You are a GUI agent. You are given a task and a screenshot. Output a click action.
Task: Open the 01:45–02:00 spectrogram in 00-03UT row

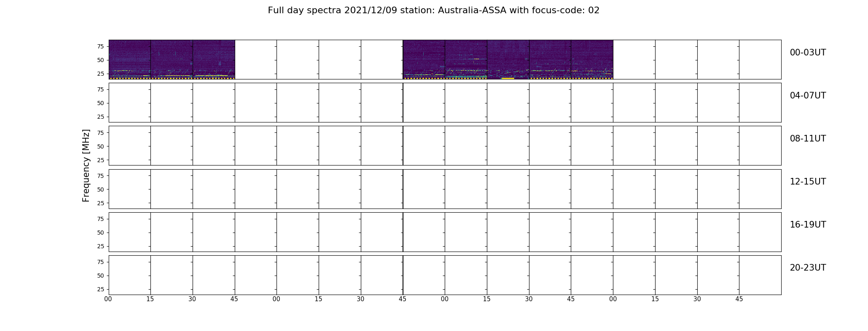[x=424, y=60]
